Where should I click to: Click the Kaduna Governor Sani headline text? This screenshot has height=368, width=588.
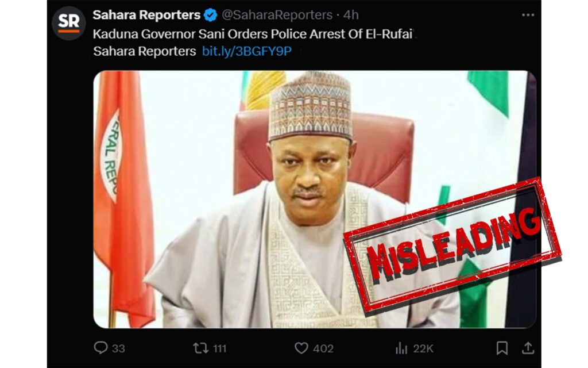(x=253, y=33)
